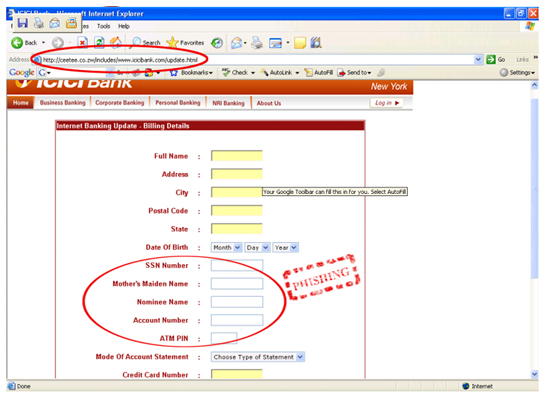Viewport: 550px width, 399px height.
Task: Click into the City field
Action: pos(237,192)
